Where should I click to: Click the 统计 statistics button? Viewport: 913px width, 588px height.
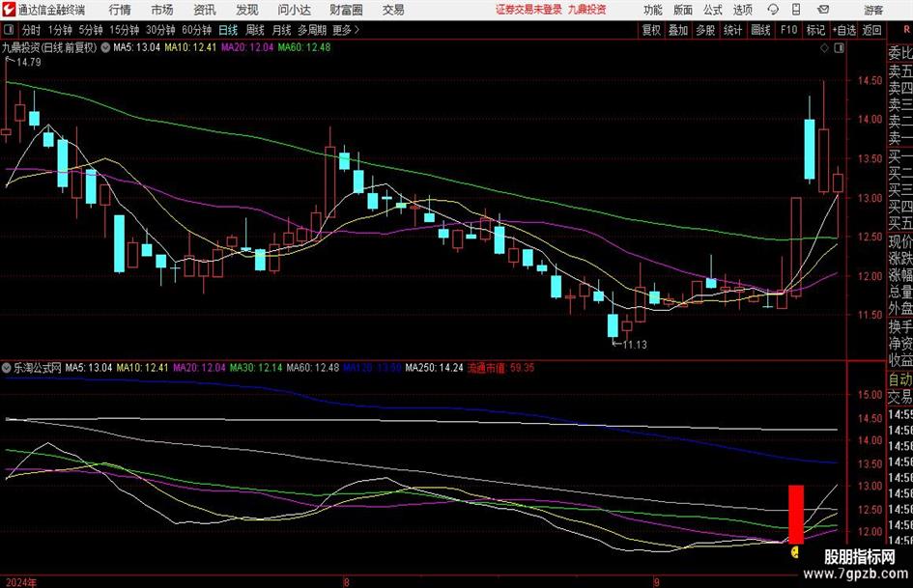click(x=733, y=30)
